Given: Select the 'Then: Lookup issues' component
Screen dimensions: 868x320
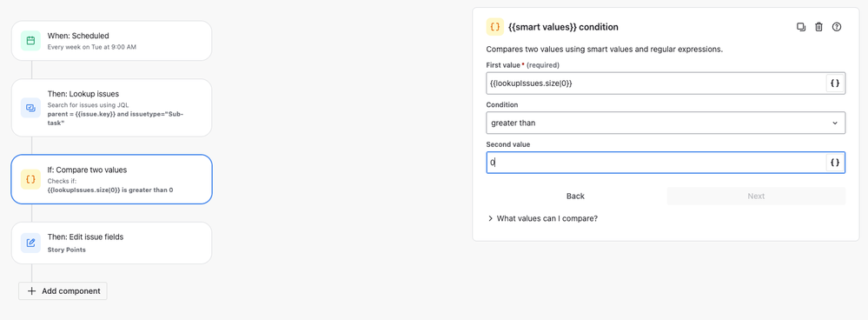Looking at the screenshot, I should click(111, 108).
